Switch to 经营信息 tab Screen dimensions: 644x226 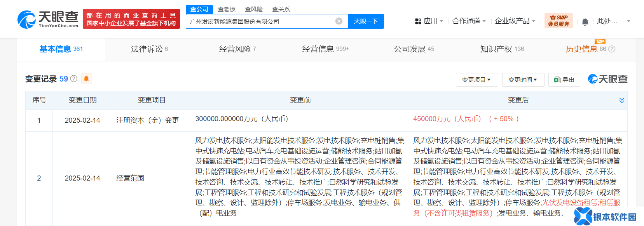click(326, 49)
